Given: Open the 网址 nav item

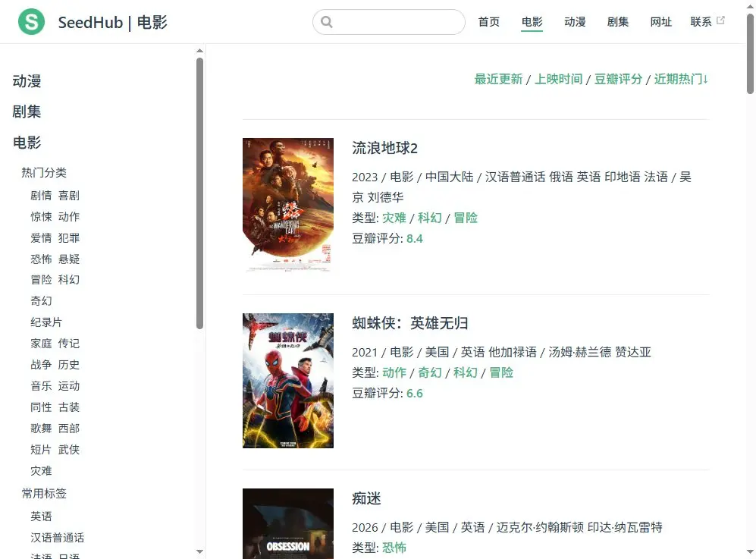Looking at the screenshot, I should tap(660, 22).
